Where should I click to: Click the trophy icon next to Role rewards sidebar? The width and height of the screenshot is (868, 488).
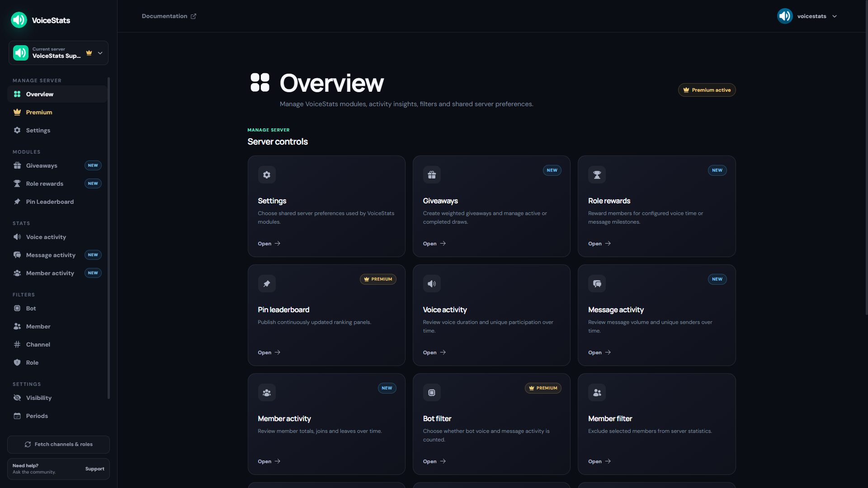(17, 183)
